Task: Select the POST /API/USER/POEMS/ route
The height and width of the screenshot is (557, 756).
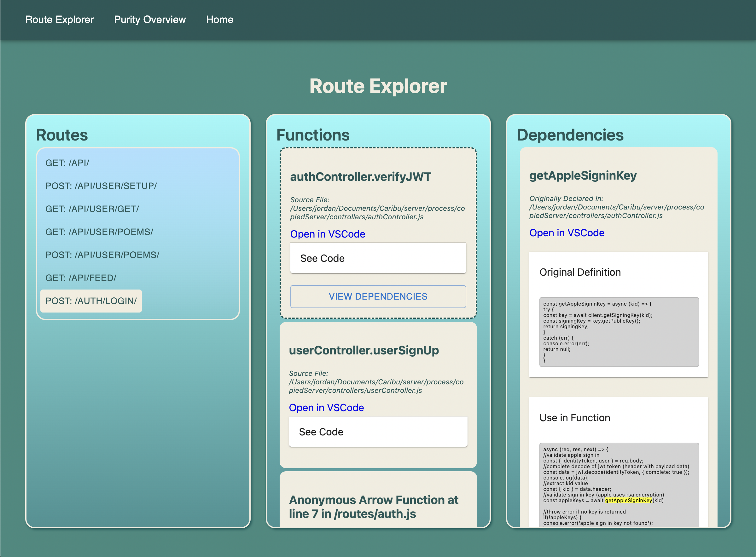Action: tap(102, 255)
